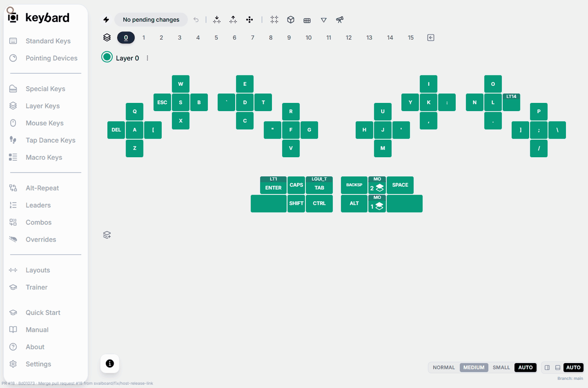The height and width of the screenshot is (388, 588).
Task: Select the BACKSP thumb key
Action: pos(354,185)
